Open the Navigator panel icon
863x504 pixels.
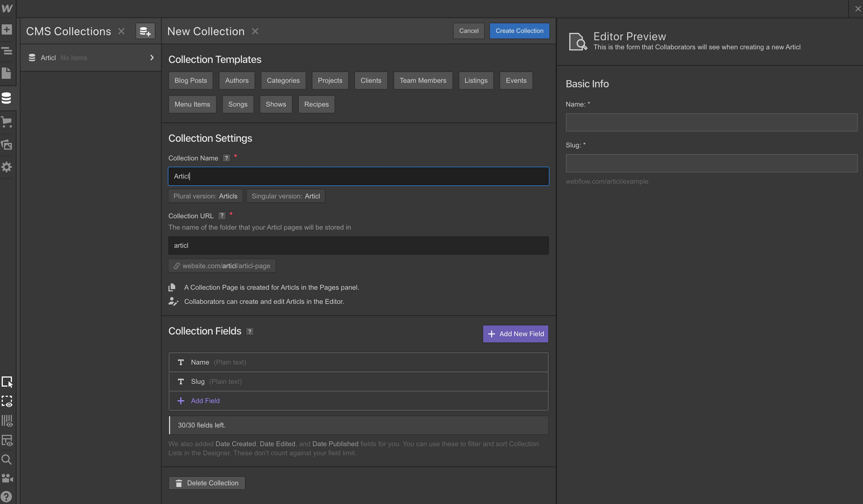pos(7,51)
